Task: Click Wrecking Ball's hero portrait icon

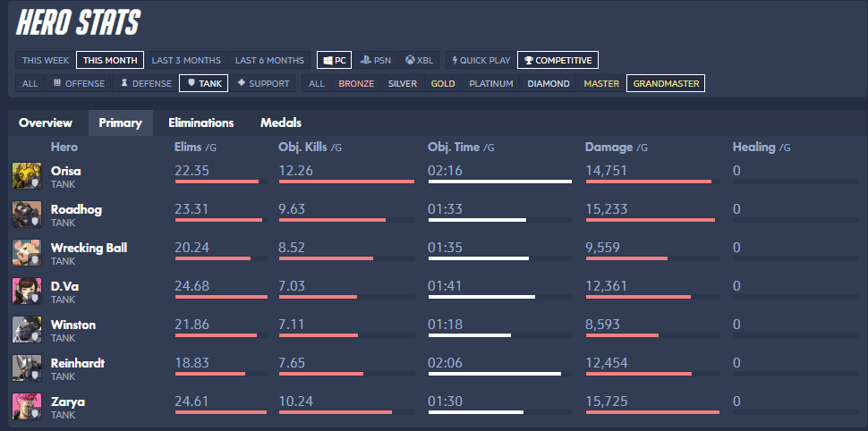Action: click(x=27, y=253)
